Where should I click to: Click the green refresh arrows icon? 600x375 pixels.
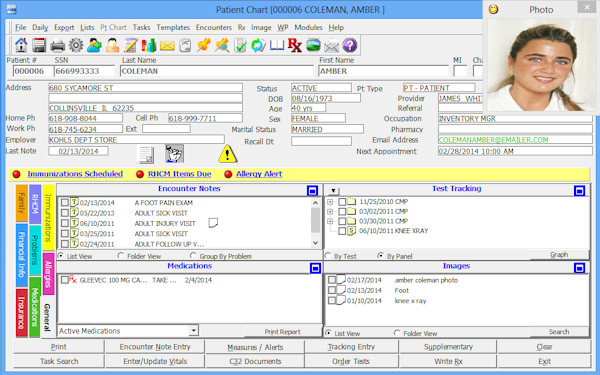pyautogui.click(x=258, y=45)
